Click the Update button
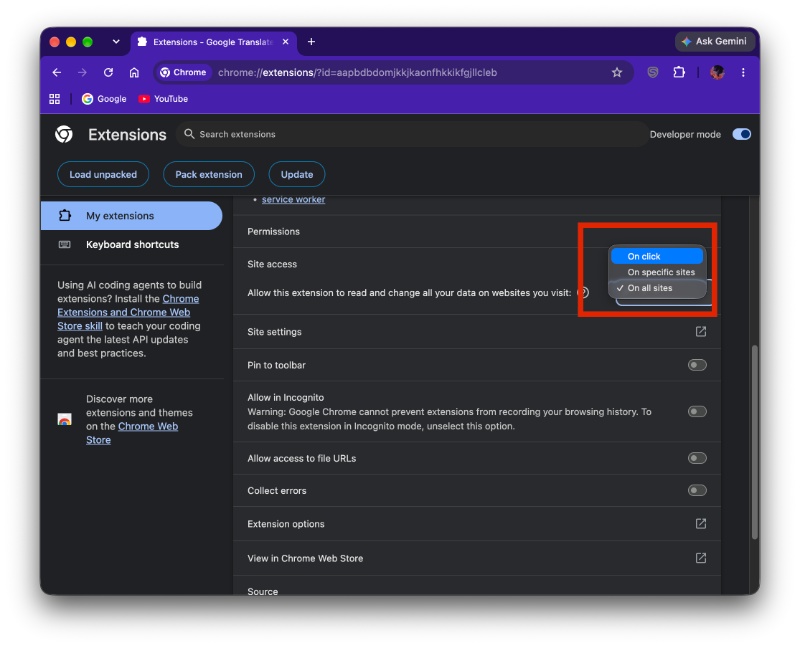The height and width of the screenshot is (648, 800). (297, 175)
